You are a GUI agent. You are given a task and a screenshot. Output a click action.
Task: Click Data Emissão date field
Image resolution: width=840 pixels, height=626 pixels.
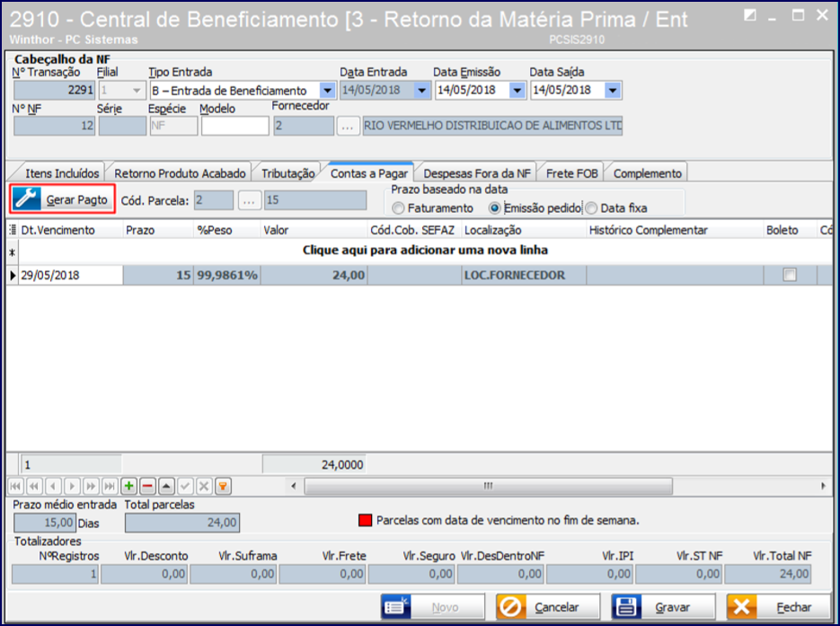point(472,91)
